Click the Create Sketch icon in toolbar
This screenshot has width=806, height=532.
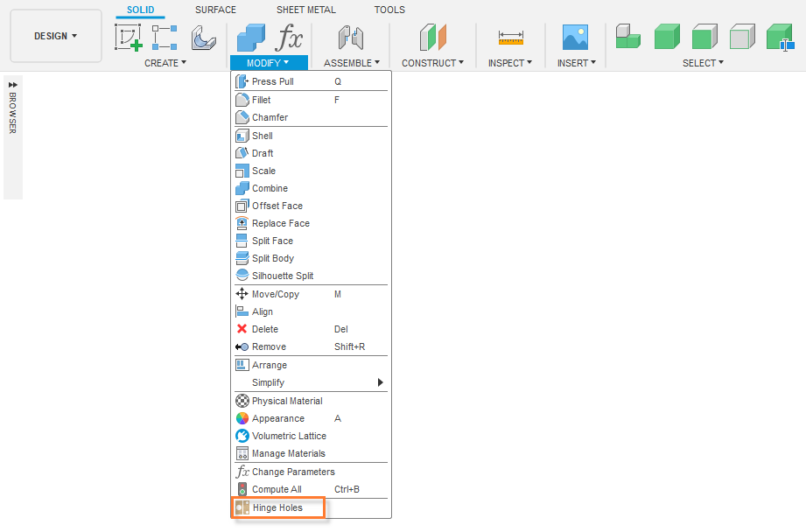pyautogui.click(x=128, y=38)
